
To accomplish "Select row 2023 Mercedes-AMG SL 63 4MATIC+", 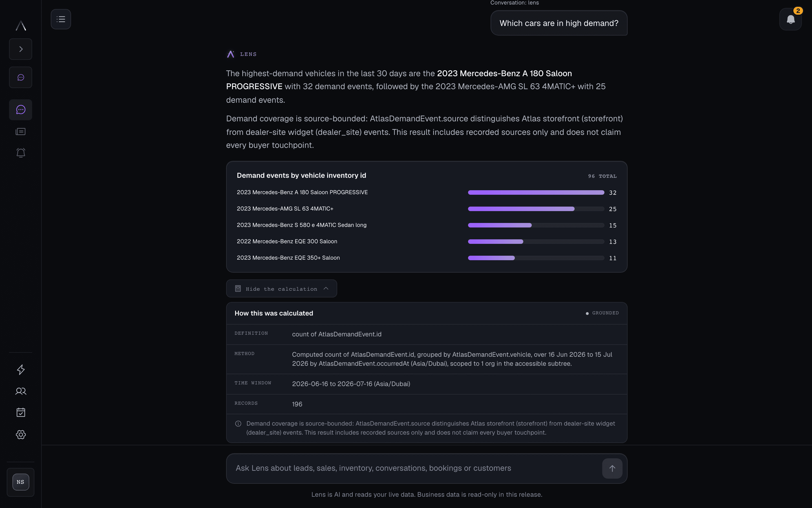I will click(427, 209).
